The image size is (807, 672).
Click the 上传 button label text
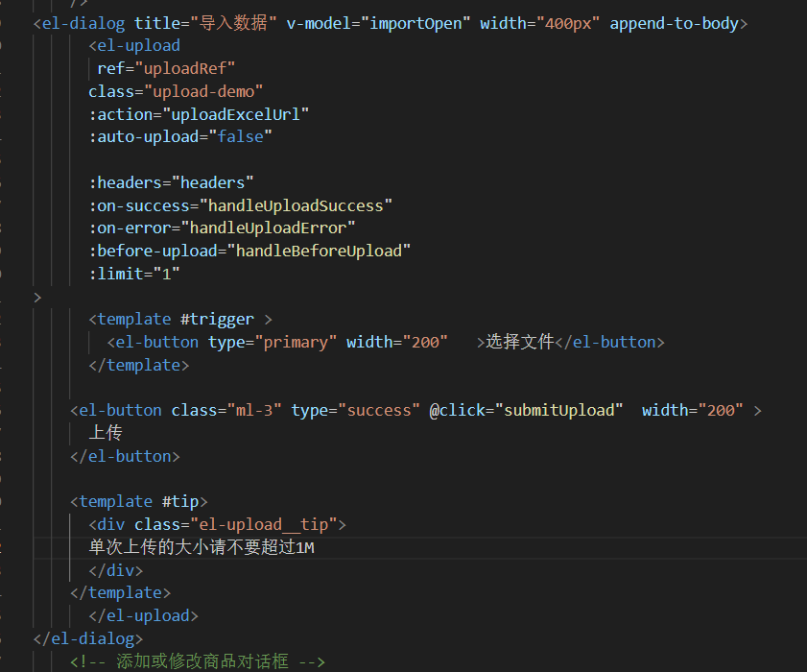106,433
